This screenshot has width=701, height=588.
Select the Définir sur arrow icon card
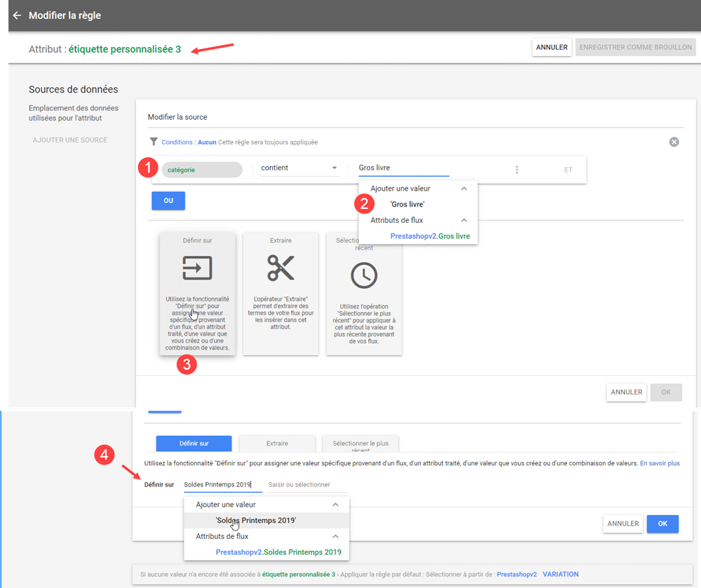pyautogui.click(x=197, y=268)
